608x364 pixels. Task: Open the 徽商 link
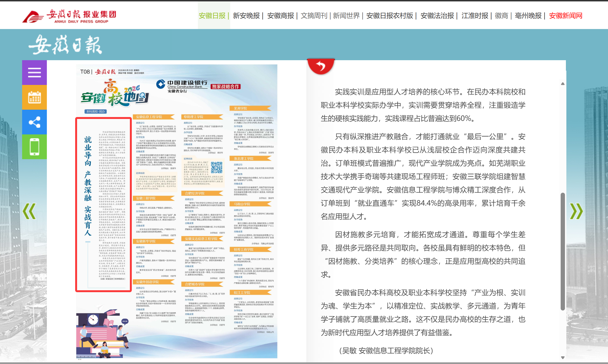click(x=501, y=16)
